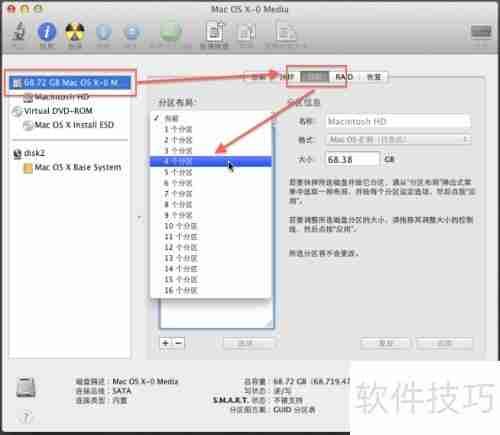Choose 2 partitions from layout menu
The image size is (500, 435).
click(x=211, y=140)
